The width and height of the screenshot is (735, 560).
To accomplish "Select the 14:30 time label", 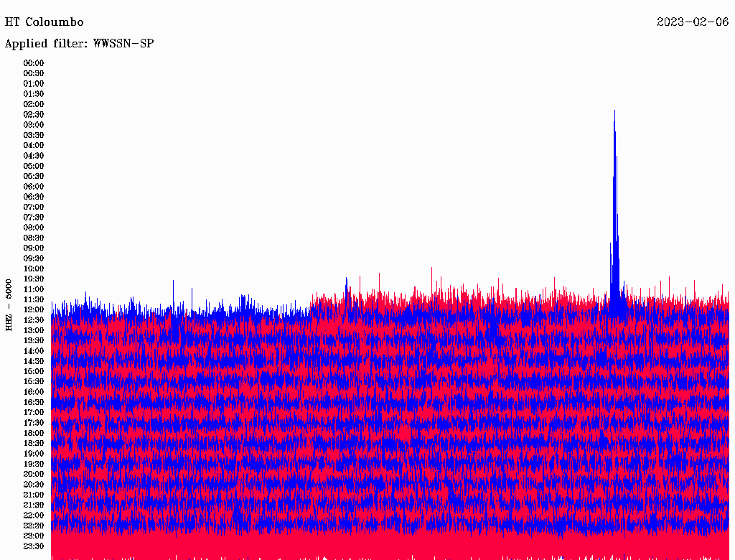I will (x=34, y=361).
